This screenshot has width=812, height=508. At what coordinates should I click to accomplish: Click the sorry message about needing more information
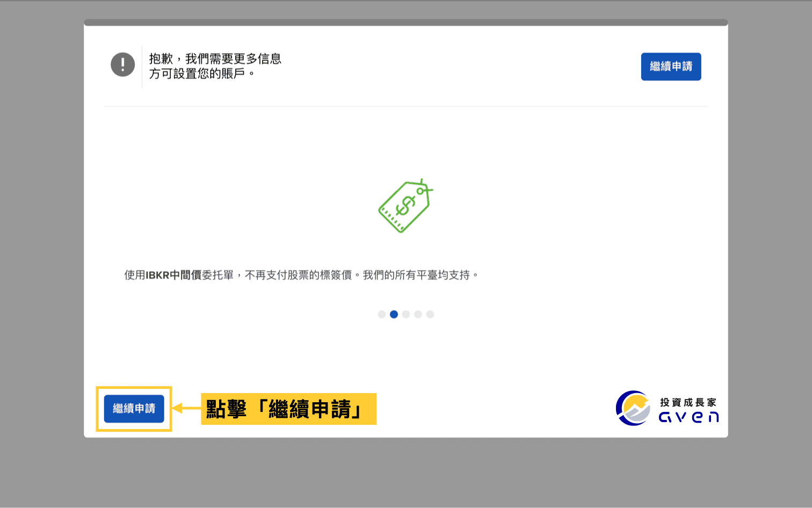pyautogui.click(x=215, y=66)
